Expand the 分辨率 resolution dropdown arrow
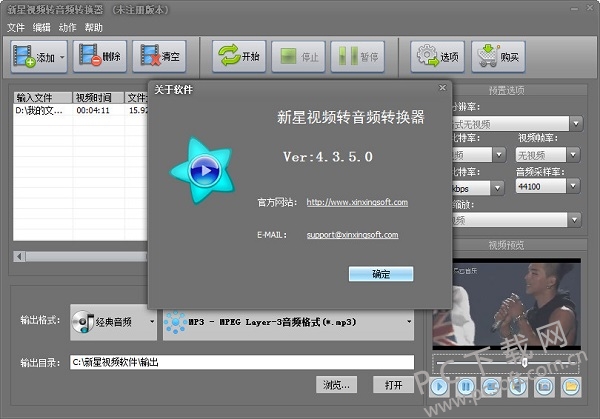600x419 pixels. click(x=576, y=124)
